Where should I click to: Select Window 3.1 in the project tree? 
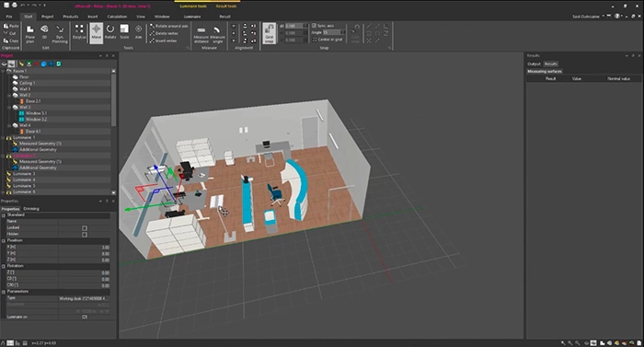coord(36,113)
